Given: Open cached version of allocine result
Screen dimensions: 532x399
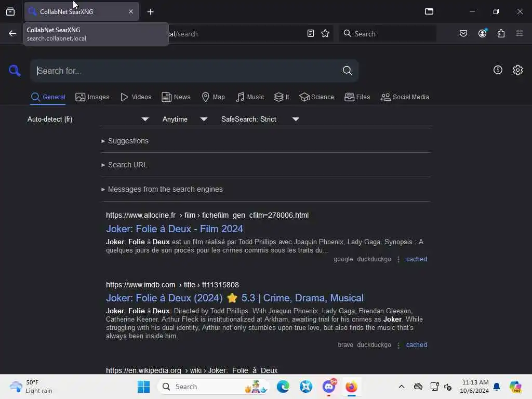Looking at the screenshot, I should [x=416, y=259].
